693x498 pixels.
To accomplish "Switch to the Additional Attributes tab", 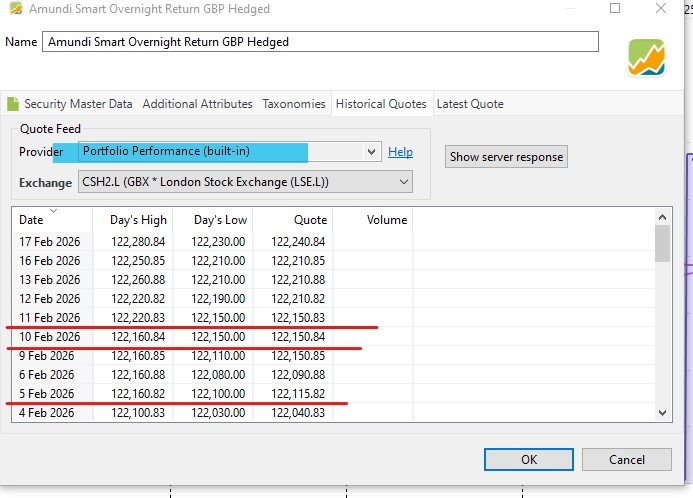I will [197, 104].
